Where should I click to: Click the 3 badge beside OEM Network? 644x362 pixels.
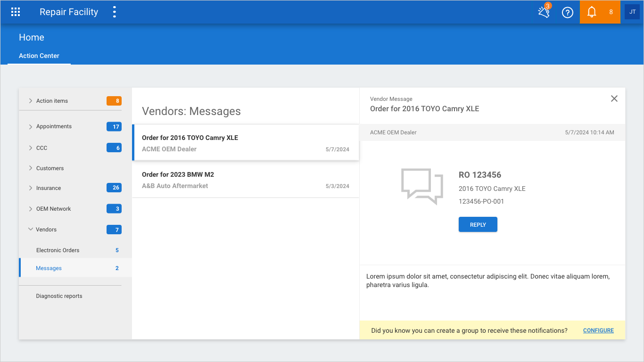pos(114,209)
